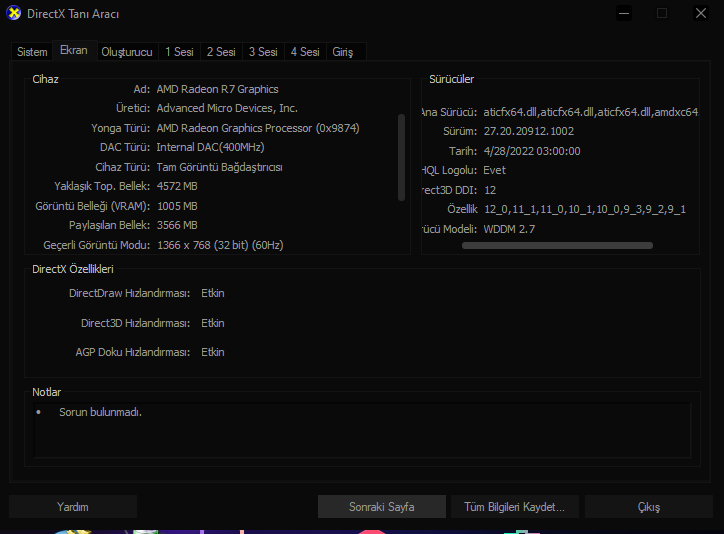
Task: Click the Çıkış button
Action: pos(649,507)
